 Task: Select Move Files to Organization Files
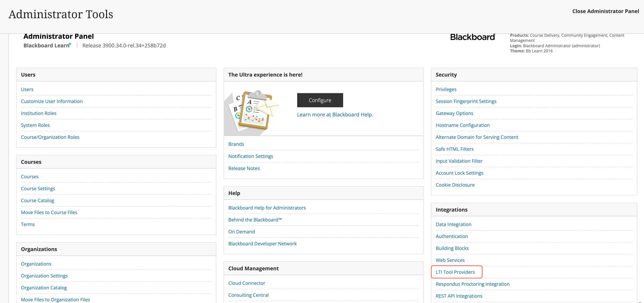pos(55,300)
